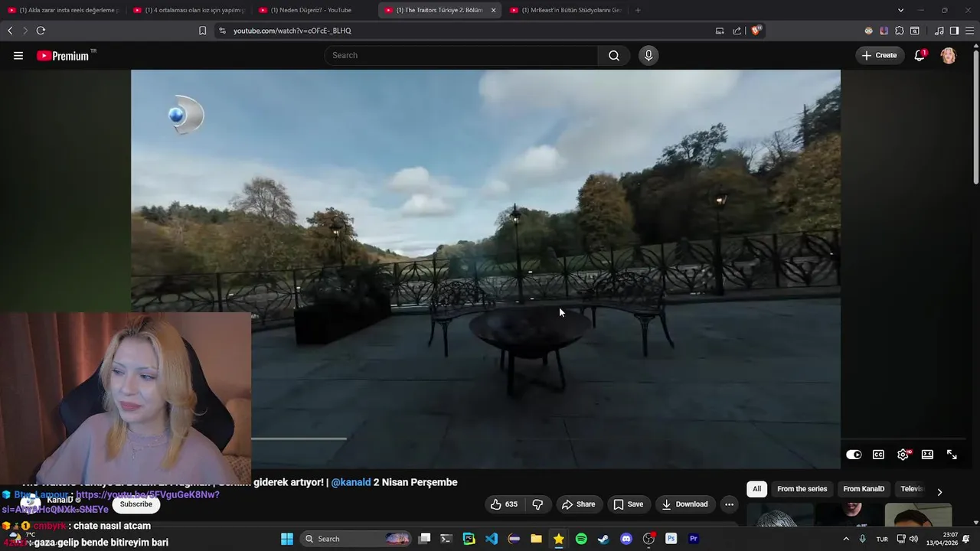Run search with the magnifier button
Viewport: 980px width, 551px height.
[x=614, y=55]
